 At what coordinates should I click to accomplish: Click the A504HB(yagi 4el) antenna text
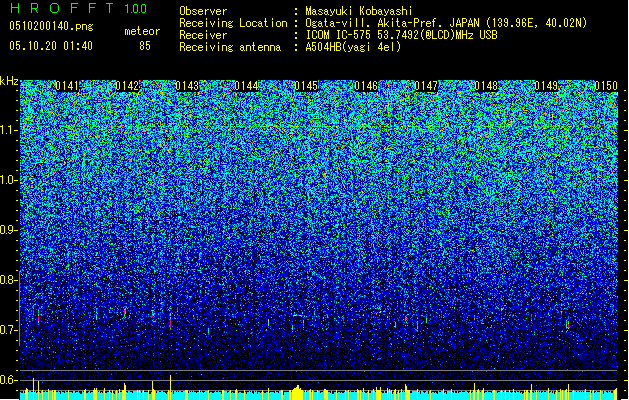point(353,47)
